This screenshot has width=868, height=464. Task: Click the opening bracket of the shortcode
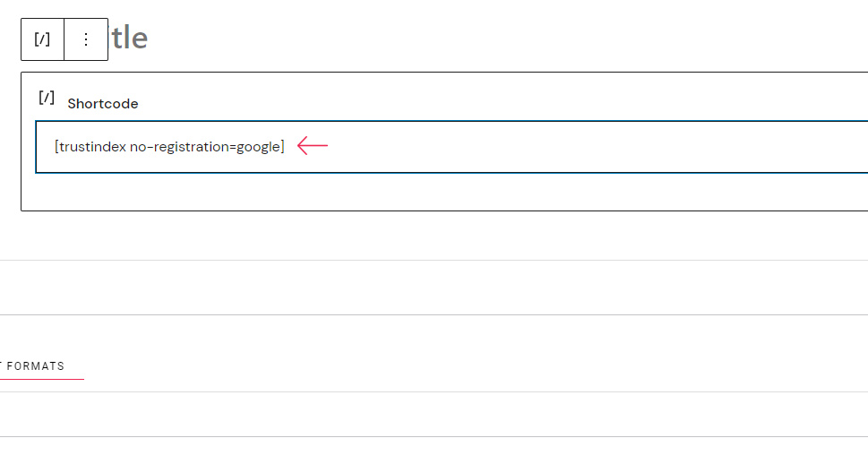point(56,147)
